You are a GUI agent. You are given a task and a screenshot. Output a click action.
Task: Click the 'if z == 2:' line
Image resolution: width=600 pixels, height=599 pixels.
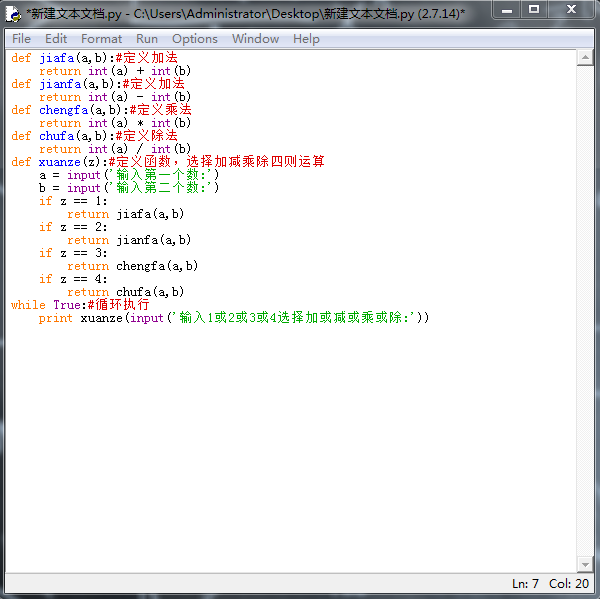[73, 227]
